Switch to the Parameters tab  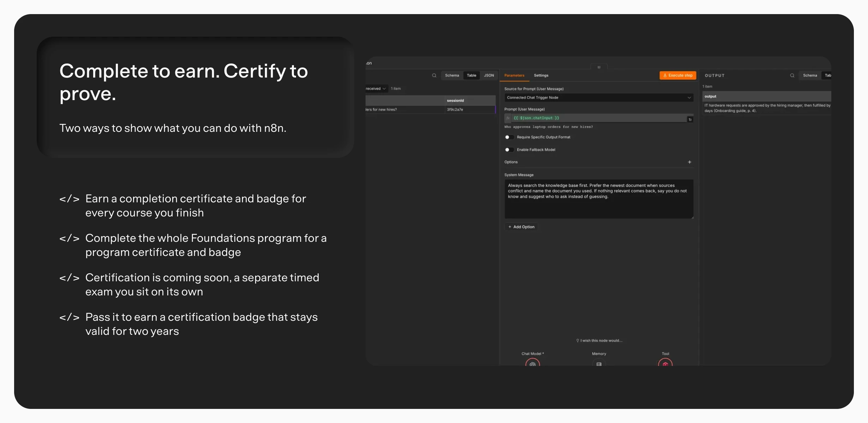click(x=514, y=75)
